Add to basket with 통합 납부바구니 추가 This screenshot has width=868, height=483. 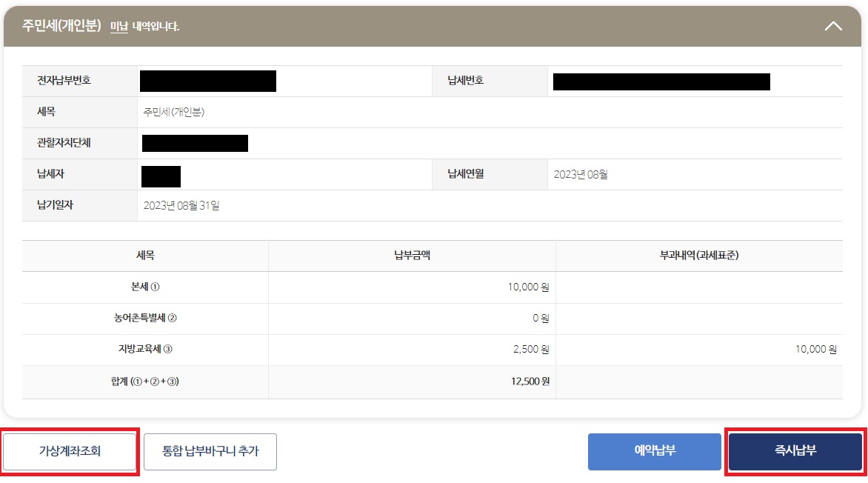point(210,451)
